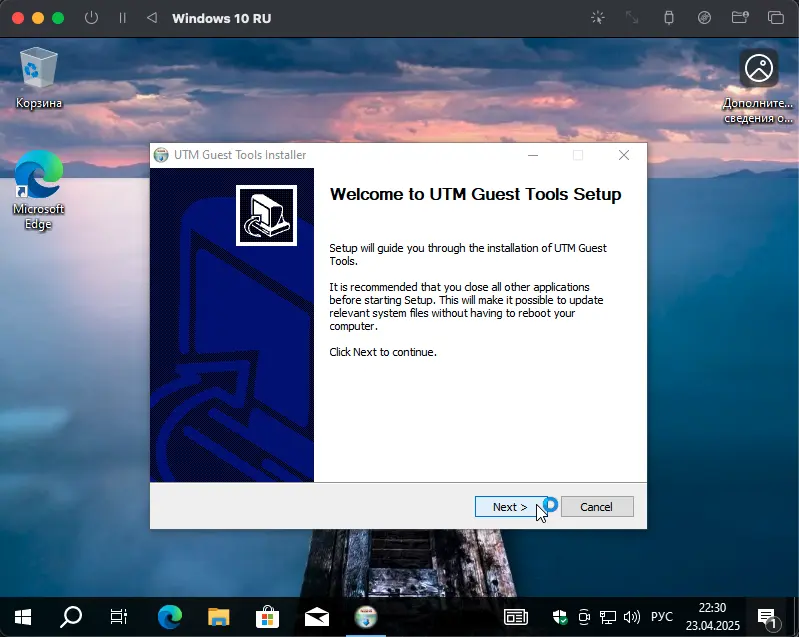This screenshot has height=637, width=799.
Task: Open Task View on the taskbar
Action: click(119, 617)
